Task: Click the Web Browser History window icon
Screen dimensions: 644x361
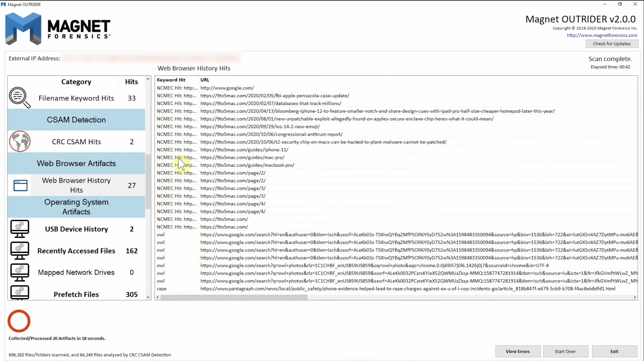Action: pyautogui.click(x=20, y=185)
